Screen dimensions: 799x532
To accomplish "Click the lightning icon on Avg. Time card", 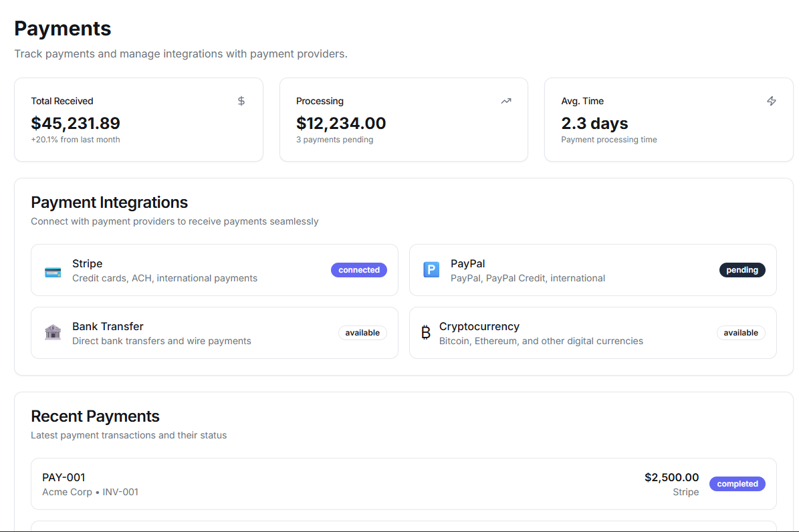I will pyautogui.click(x=772, y=100).
